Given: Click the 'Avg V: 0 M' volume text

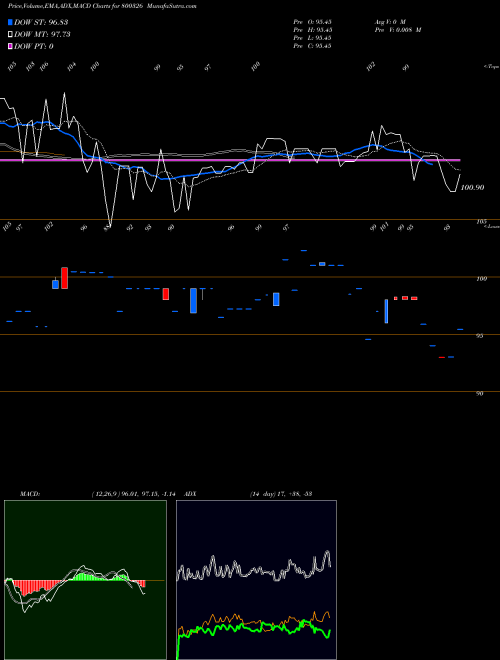Looking at the screenshot, I should click(390, 22).
